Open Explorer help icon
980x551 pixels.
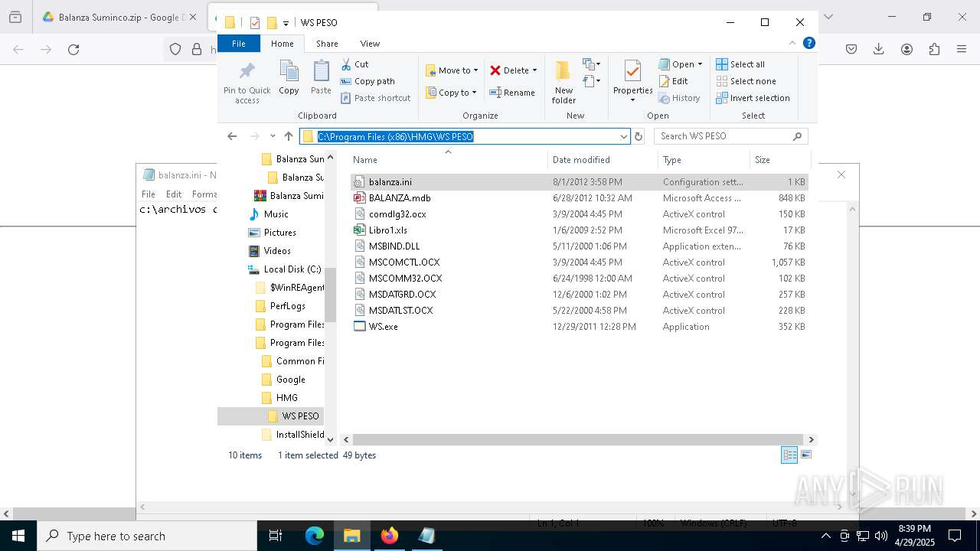(808, 43)
